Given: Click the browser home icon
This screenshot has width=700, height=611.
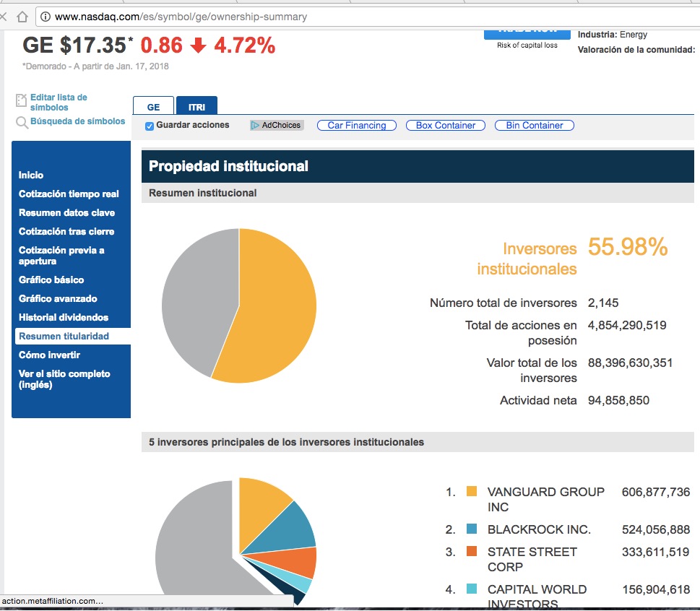Looking at the screenshot, I should pos(22,16).
